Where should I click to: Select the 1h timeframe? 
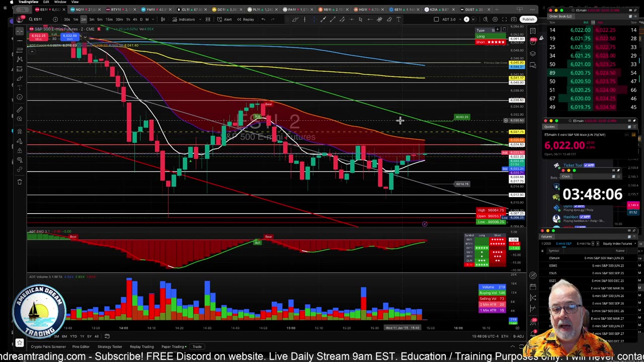point(128,19)
